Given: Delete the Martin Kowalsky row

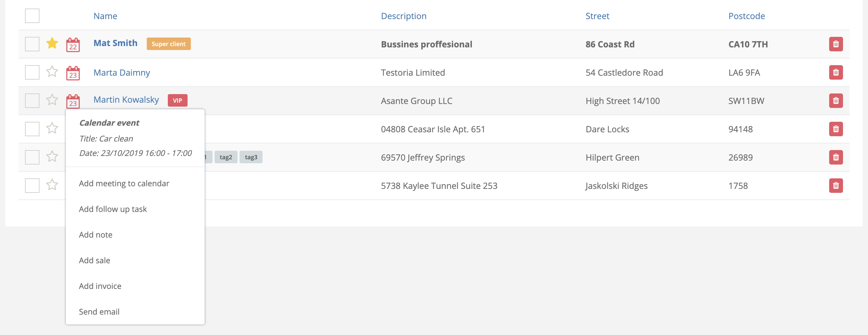Looking at the screenshot, I should click(x=836, y=101).
